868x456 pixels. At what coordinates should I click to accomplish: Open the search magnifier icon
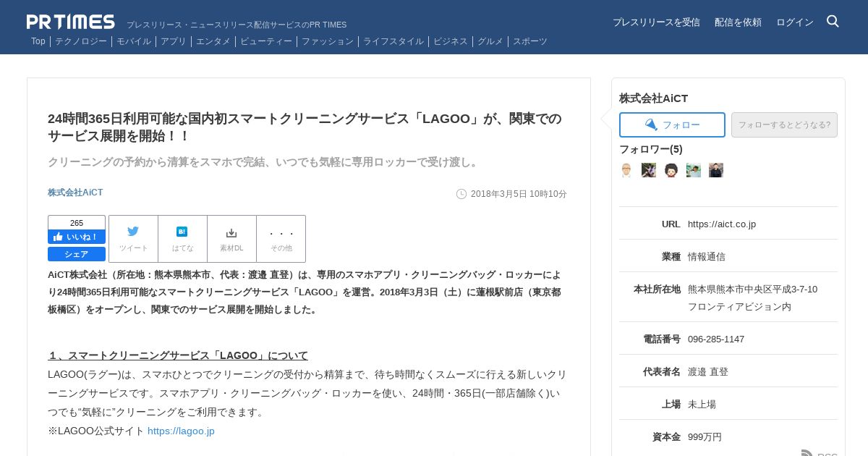833,21
